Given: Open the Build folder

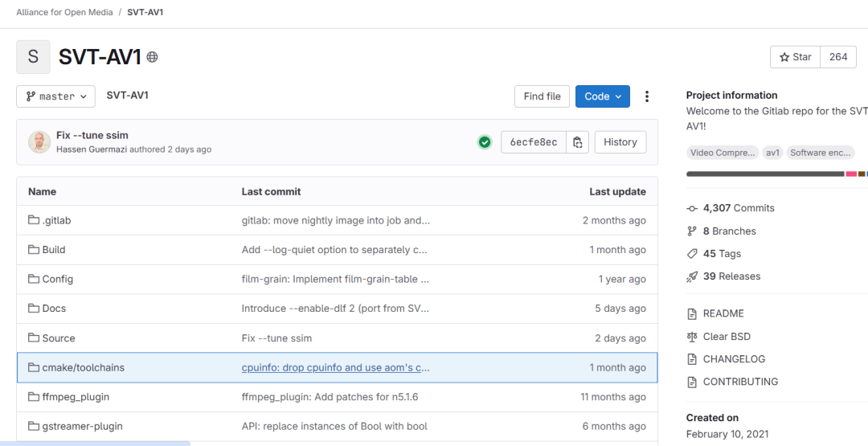Looking at the screenshot, I should click(x=54, y=250).
